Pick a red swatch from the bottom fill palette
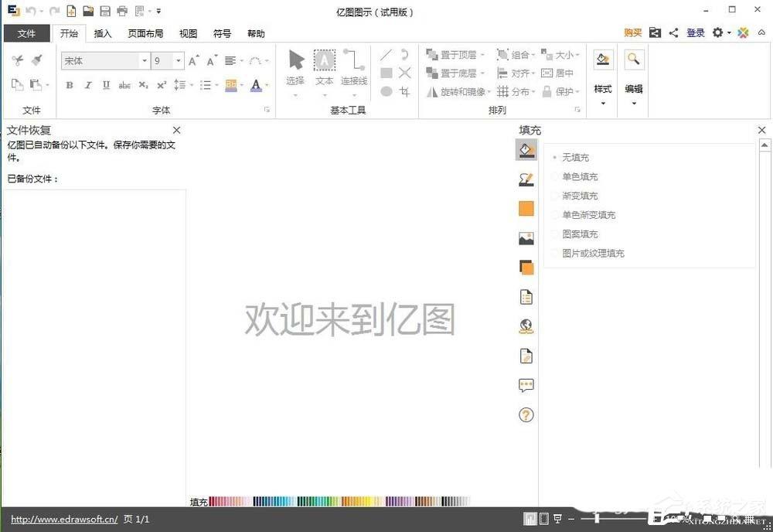Screen dimensions: 773x532 (213, 501)
